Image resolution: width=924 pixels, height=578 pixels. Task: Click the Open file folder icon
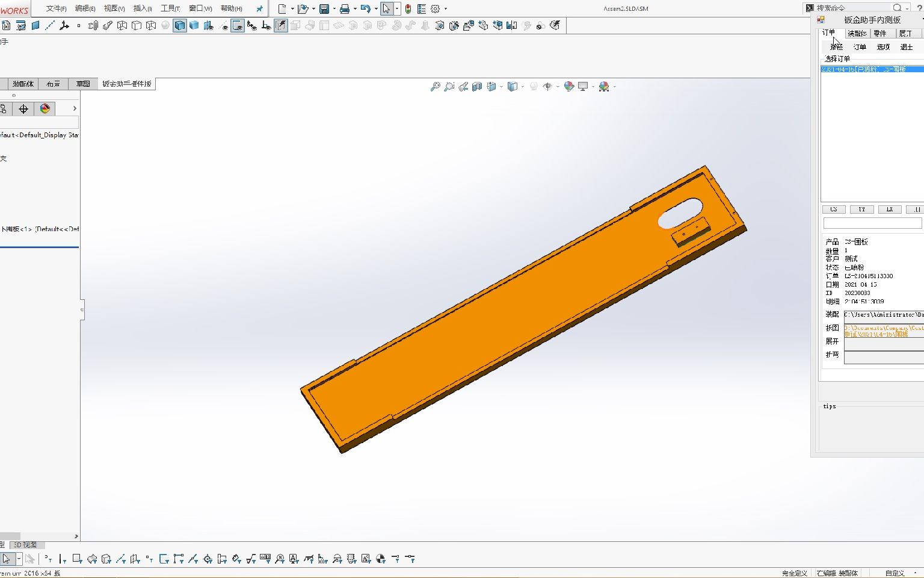pyautogui.click(x=303, y=8)
